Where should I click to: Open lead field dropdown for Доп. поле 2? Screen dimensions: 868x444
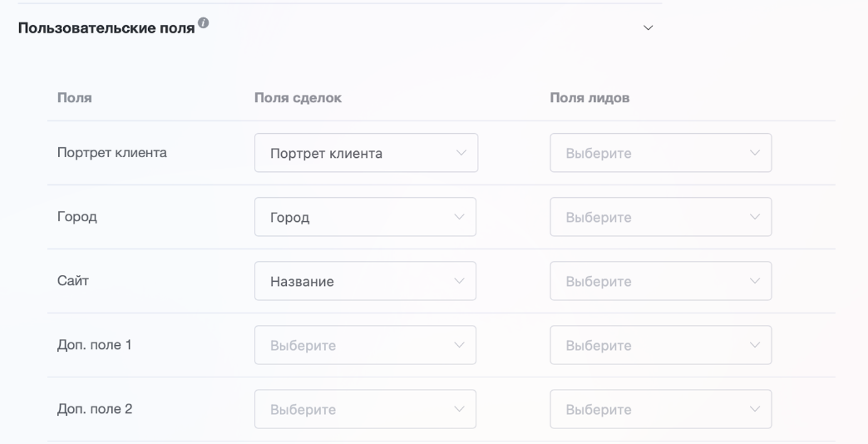[661, 409]
